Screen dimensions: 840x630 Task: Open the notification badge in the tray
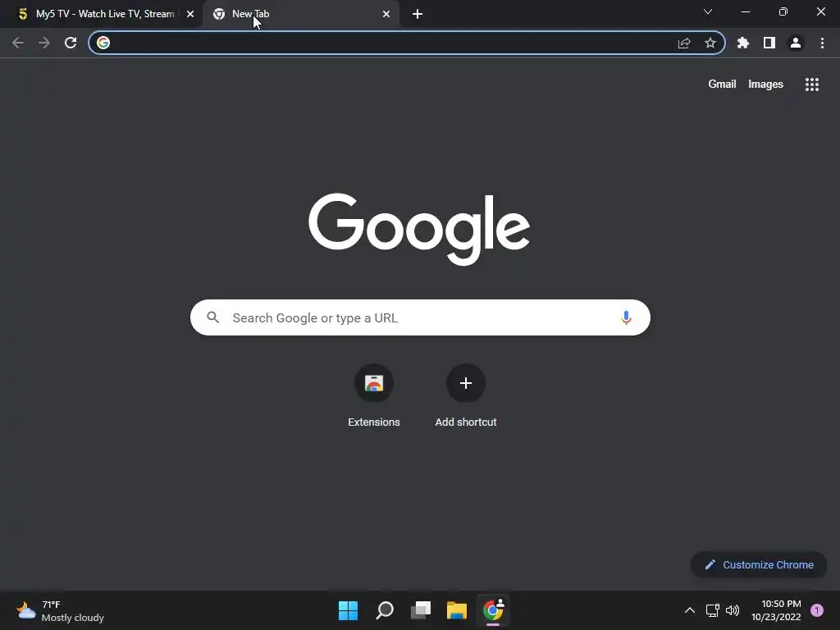(x=817, y=610)
